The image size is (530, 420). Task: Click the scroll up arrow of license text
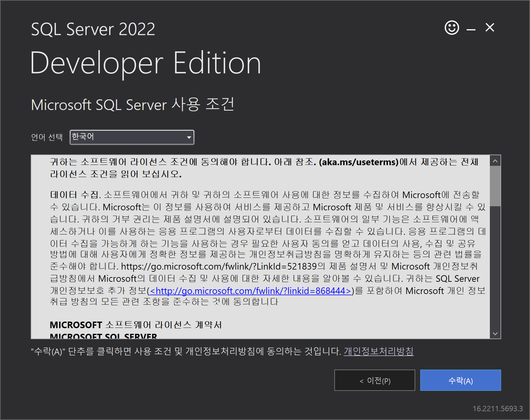pos(495,161)
